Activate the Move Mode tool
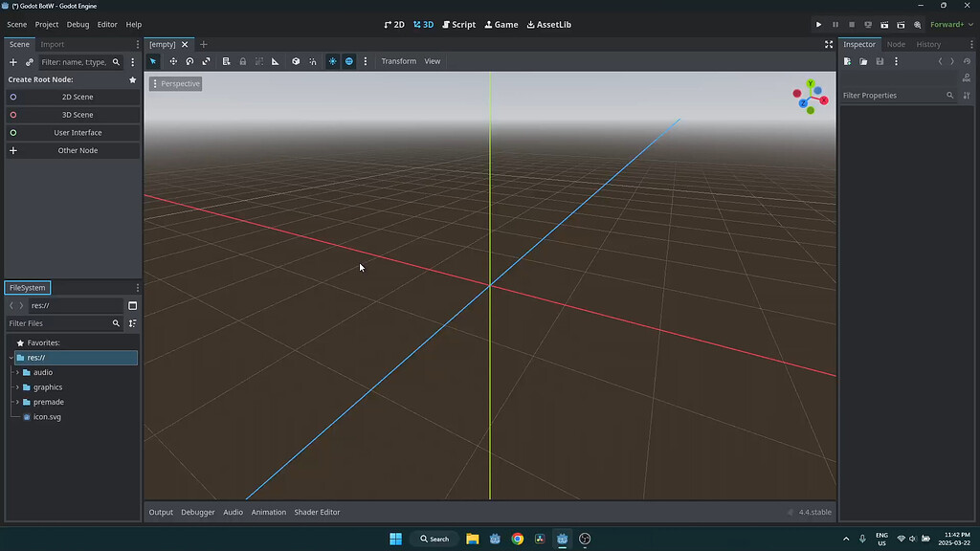 click(173, 61)
